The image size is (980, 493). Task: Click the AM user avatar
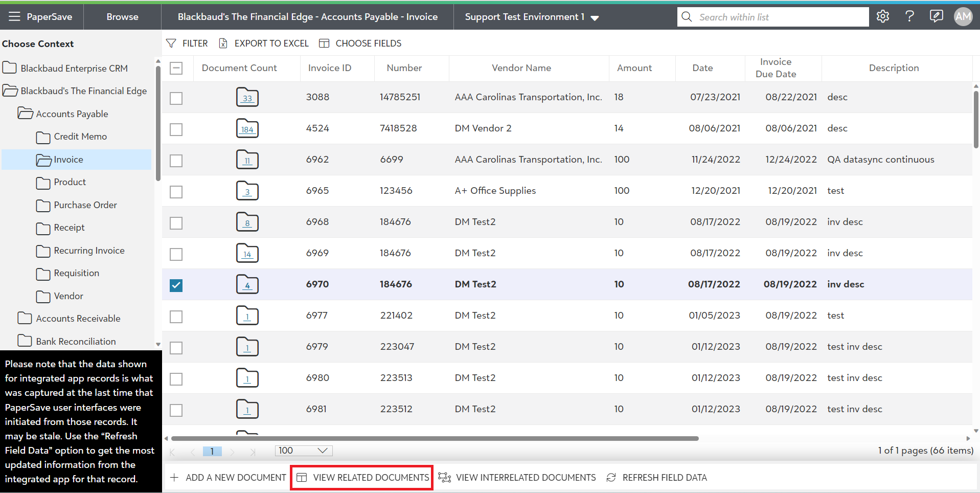pyautogui.click(x=963, y=16)
